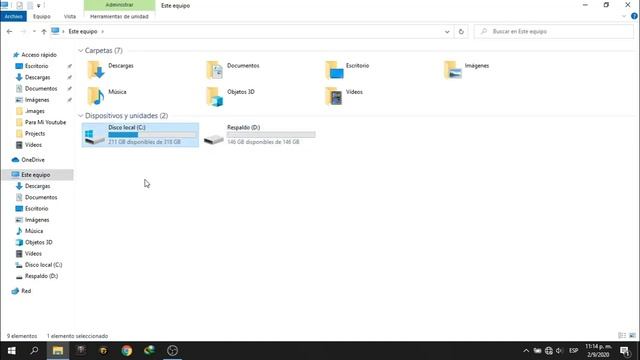This screenshot has width=640, height=360.
Task: Open the Objetos 3D folder in Carpetas
Action: click(231, 96)
